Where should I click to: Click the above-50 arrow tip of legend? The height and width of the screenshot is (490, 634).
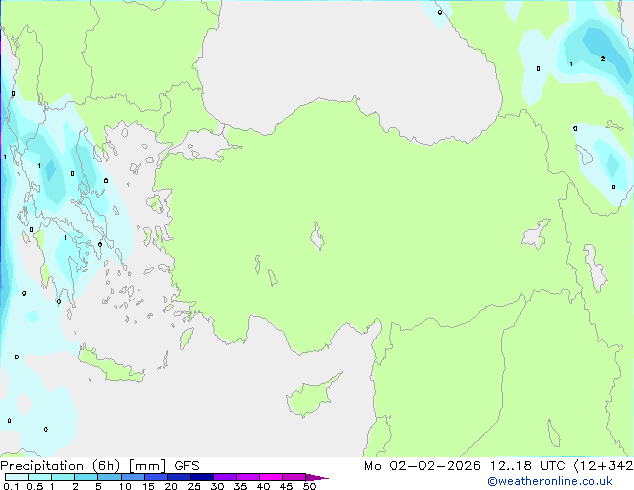pos(317,477)
